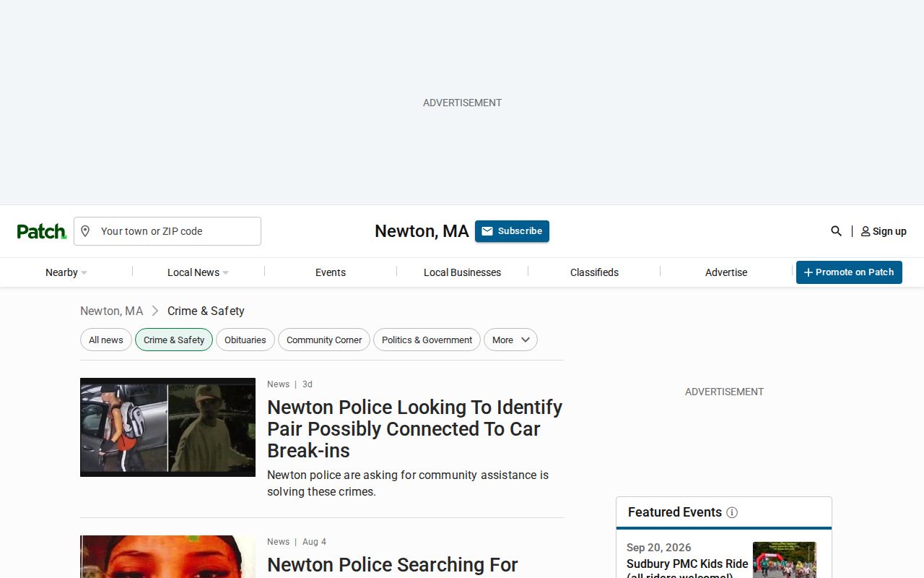The height and width of the screenshot is (578, 924).
Task: Select the Obituaries filter
Action: (x=245, y=340)
